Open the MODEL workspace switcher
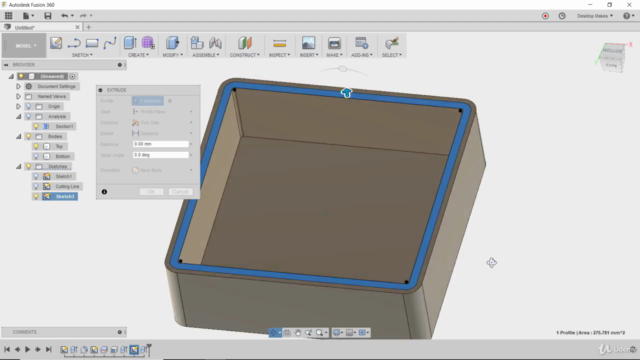The image size is (640, 360). [x=25, y=45]
